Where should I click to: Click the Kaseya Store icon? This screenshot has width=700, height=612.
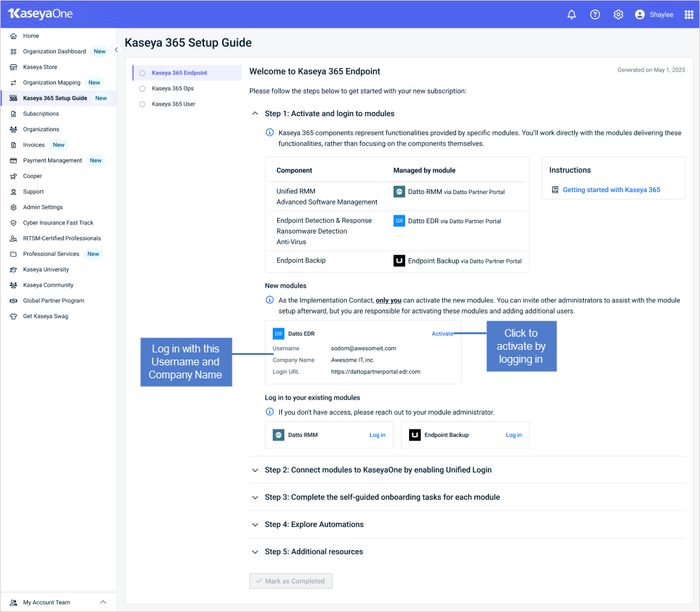click(14, 67)
